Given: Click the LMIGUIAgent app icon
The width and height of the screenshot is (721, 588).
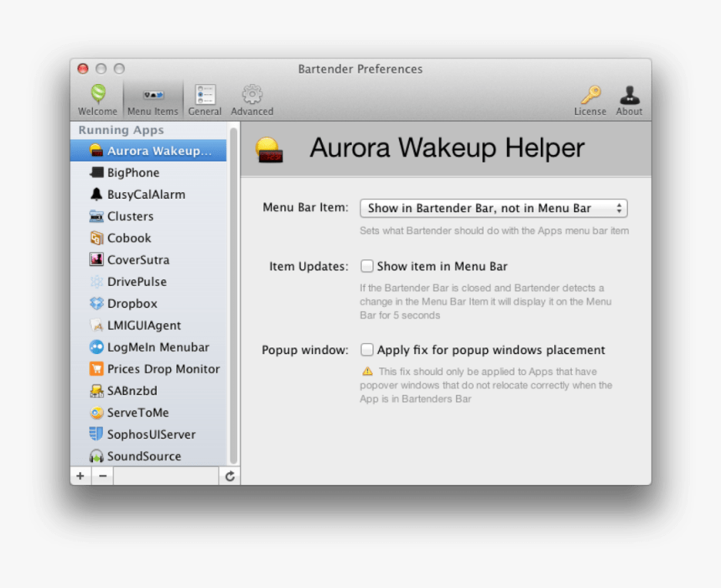Looking at the screenshot, I should pyautogui.click(x=96, y=325).
